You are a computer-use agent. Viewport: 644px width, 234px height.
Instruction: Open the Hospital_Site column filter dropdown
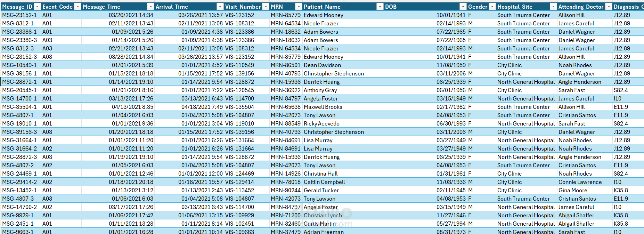[553, 7]
